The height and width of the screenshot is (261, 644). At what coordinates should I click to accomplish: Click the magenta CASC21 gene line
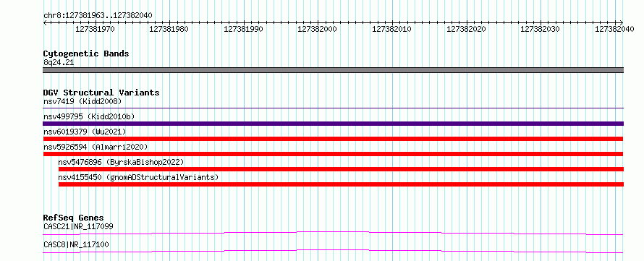coord(334,233)
